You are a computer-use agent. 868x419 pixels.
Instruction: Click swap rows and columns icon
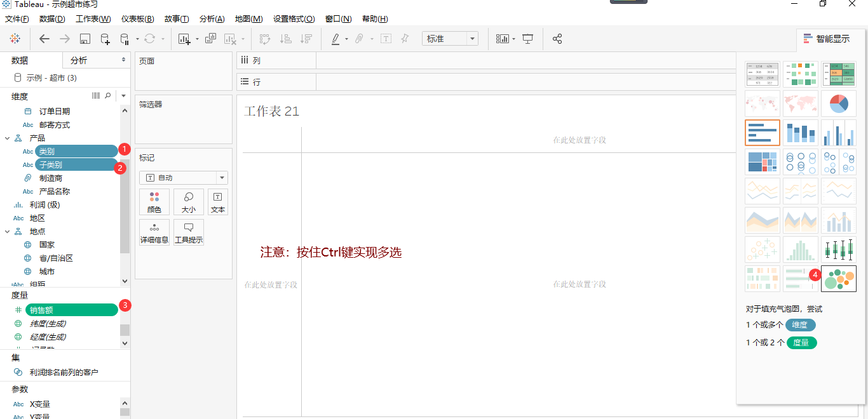click(x=265, y=39)
